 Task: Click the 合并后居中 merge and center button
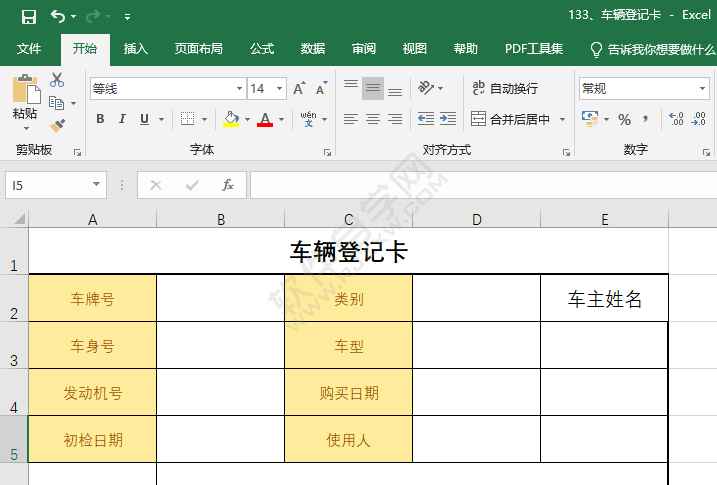[x=511, y=119]
